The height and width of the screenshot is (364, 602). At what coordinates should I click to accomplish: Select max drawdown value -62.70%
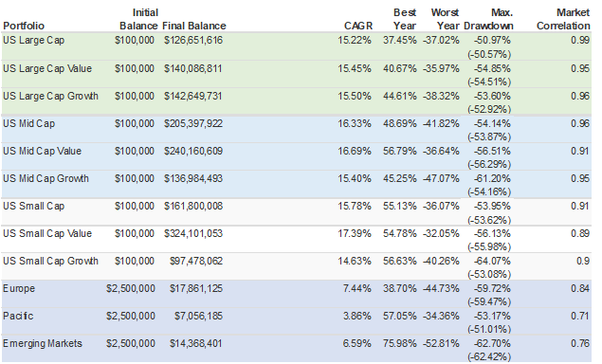[x=492, y=343]
